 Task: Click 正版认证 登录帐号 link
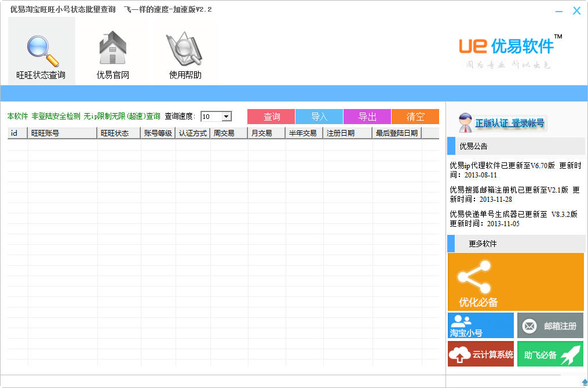pyautogui.click(x=509, y=123)
